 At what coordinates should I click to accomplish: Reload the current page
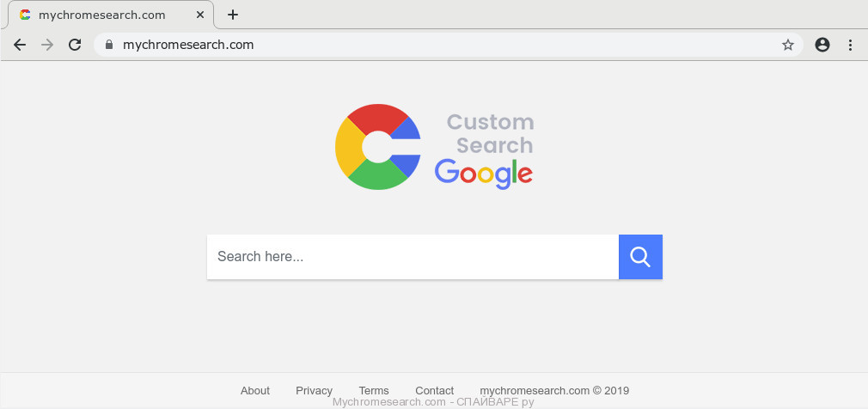point(75,45)
